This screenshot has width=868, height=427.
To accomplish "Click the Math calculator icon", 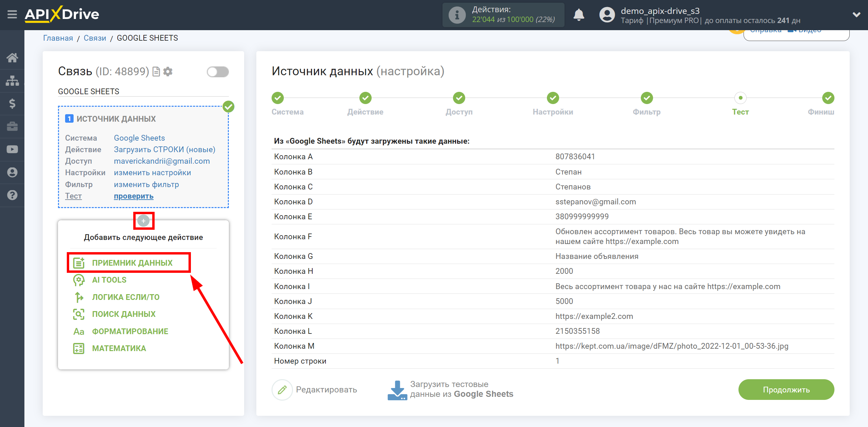I will click(x=79, y=348).
